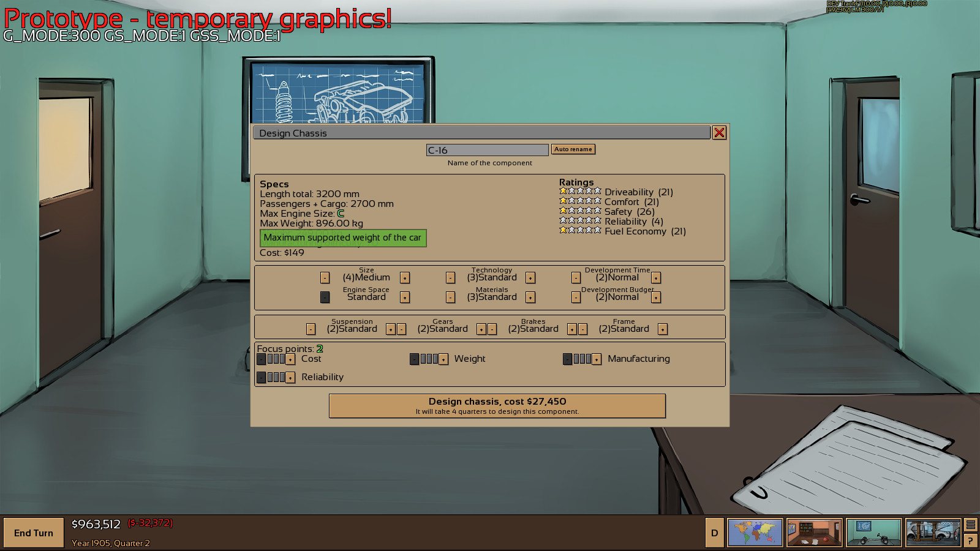Increase the Cost focus point
This screenshot has height=551, width=980.
(x=291, y=359)
